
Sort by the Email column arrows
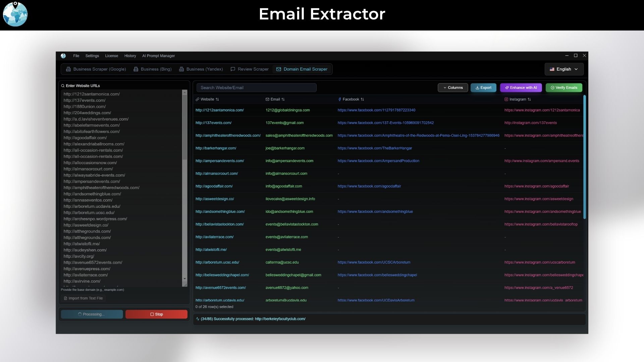283,99
